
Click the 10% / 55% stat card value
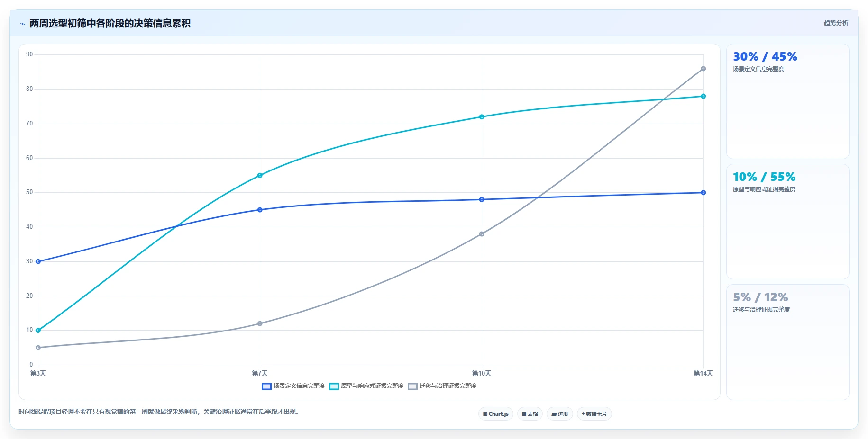pyautogui.click(x=764, y=177)
